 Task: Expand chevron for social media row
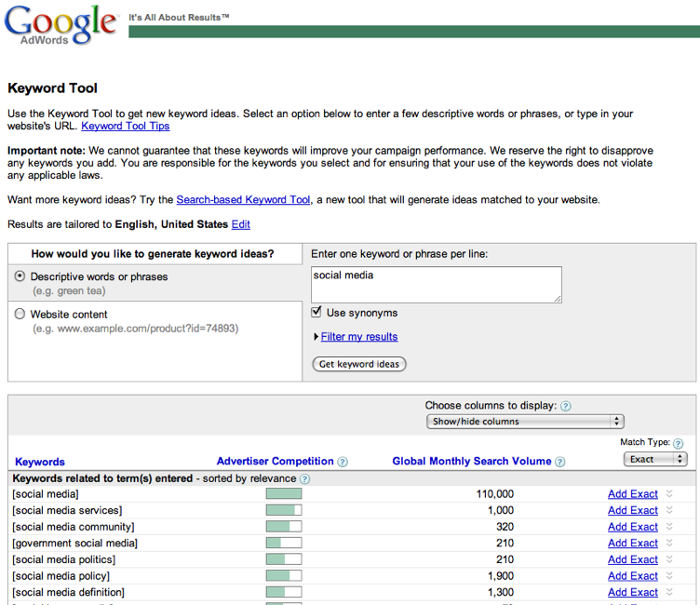[669, 494]
